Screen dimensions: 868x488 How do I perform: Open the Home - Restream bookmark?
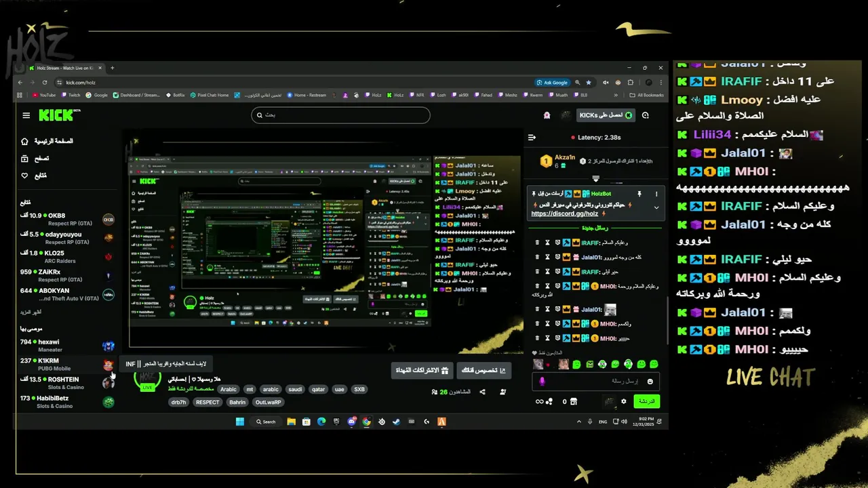307,95
